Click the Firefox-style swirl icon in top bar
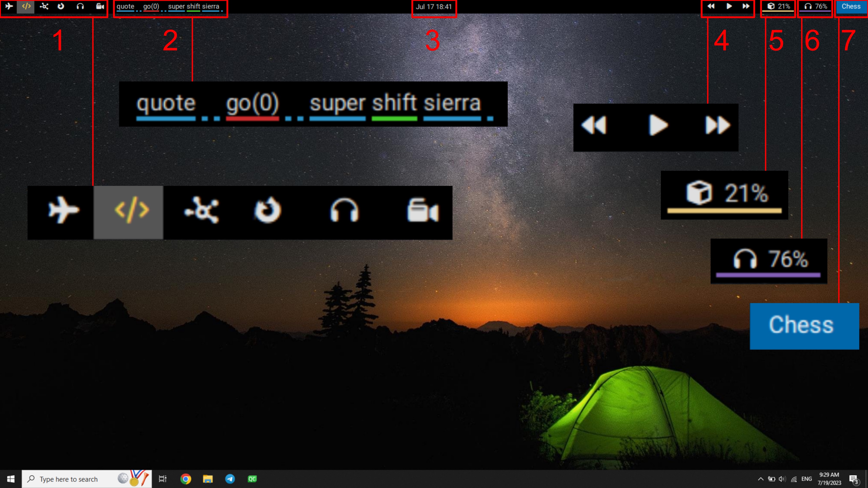Viewport: 868px width, 488px height. tap(61, 7)
